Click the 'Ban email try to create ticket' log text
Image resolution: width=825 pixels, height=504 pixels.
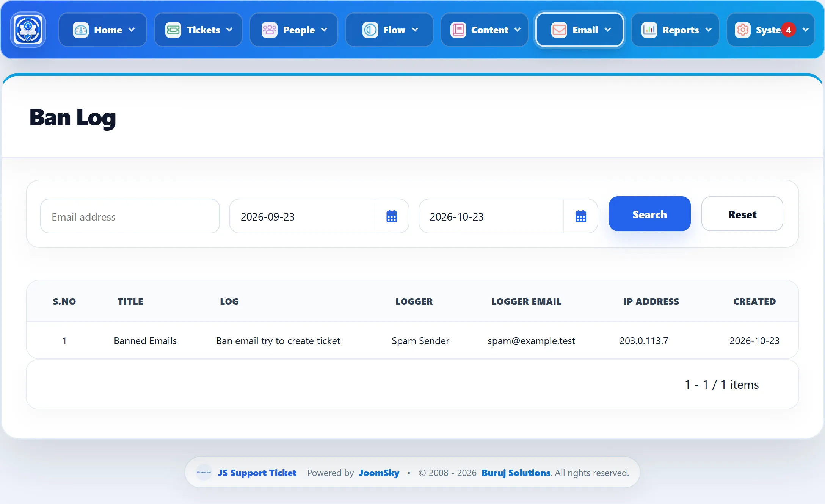coord(278,341)
